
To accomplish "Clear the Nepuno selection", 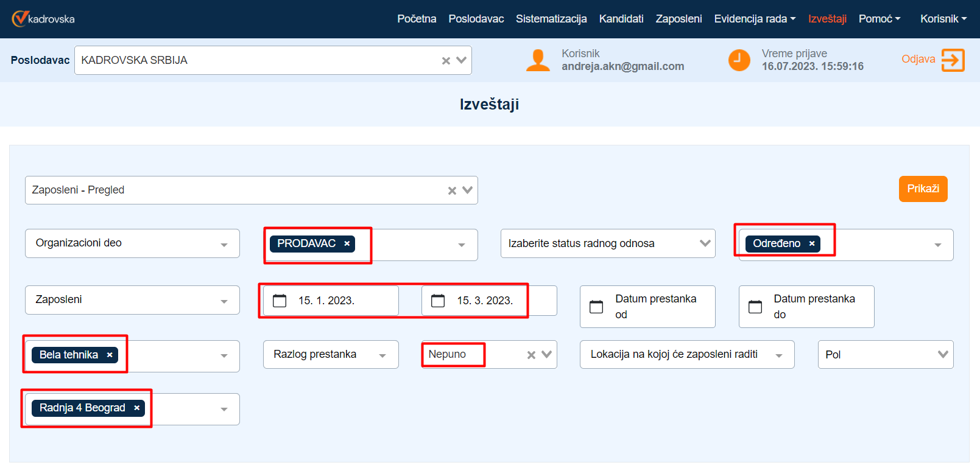I will click(531, 355).
